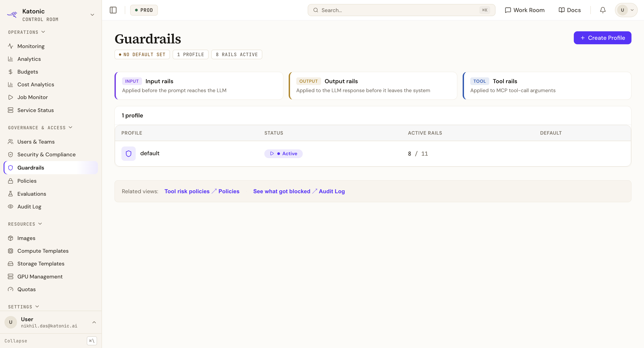The height and width of the screenshot is (348, 644).
Task: Click the Katonic kangaroo logo
Action: [12, 15]
